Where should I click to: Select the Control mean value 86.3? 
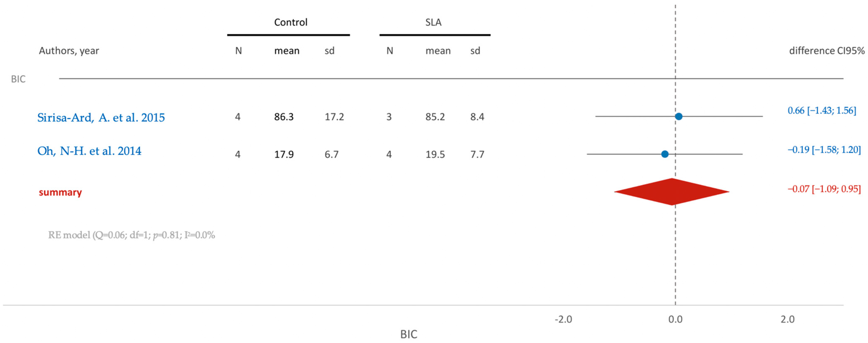(284, 117)
